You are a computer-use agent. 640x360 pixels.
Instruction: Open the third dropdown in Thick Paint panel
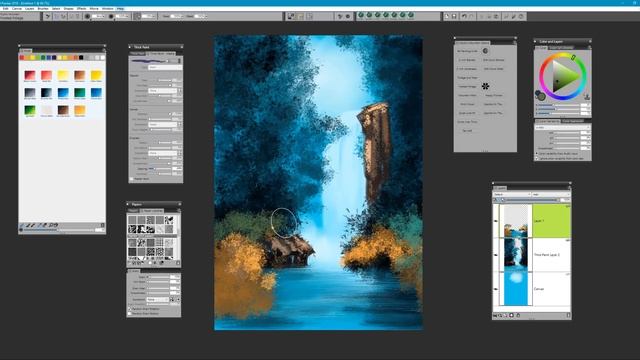(162, 124)
